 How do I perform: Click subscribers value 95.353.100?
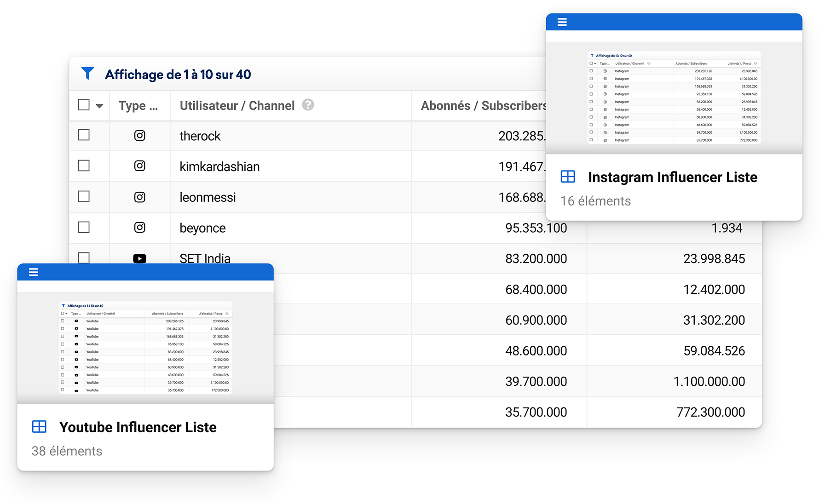click(536, 228)
